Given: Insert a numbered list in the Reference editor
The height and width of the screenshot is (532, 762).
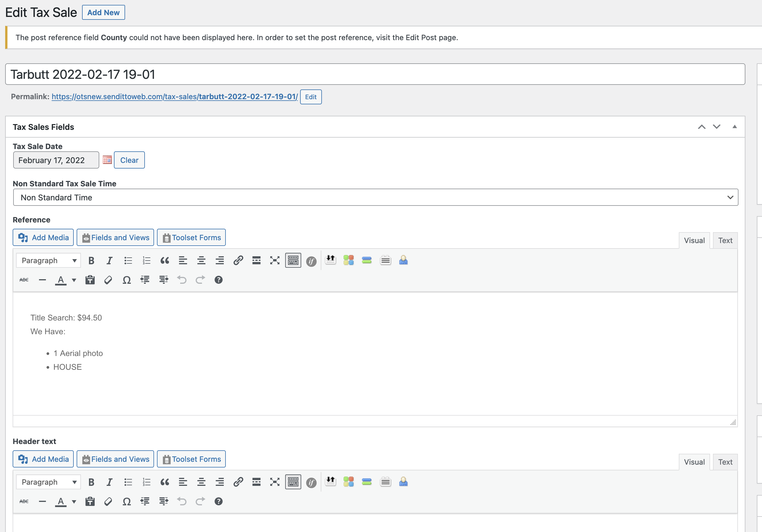Looking at the screenshot, I should click(146, 261).
